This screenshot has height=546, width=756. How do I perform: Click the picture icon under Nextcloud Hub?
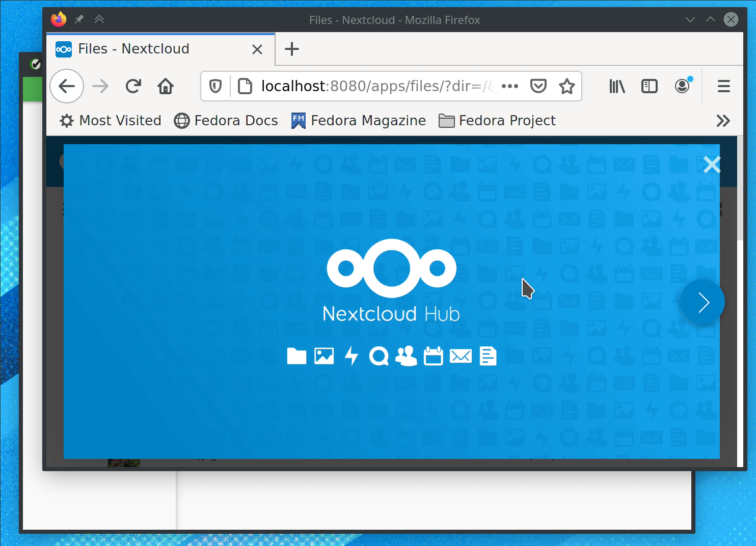click(324, 356)
